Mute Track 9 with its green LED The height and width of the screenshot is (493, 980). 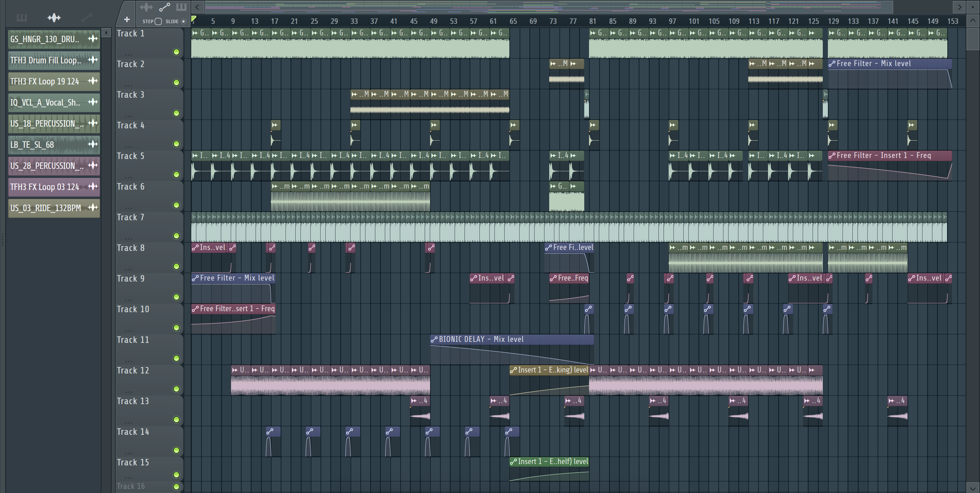(x=176, y=297)
